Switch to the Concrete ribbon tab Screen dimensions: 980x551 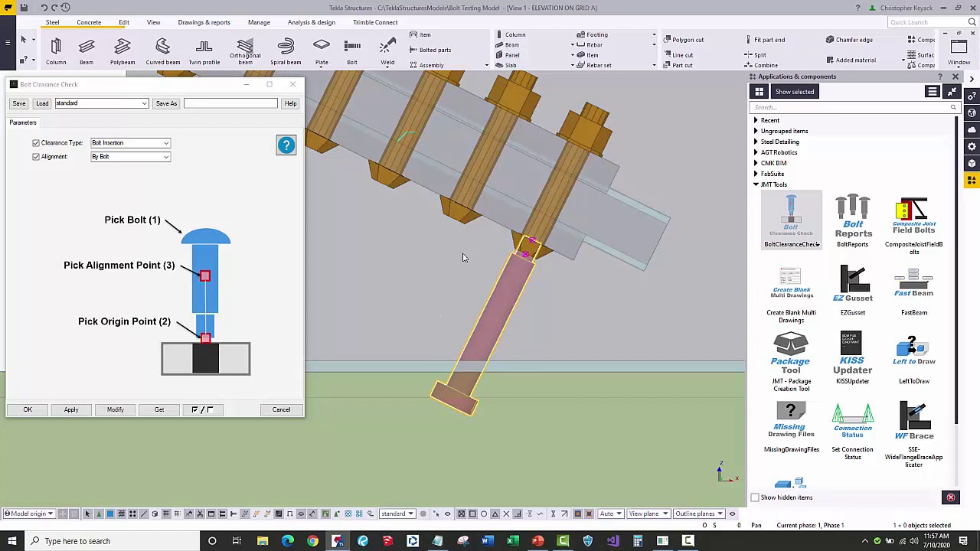89,22
